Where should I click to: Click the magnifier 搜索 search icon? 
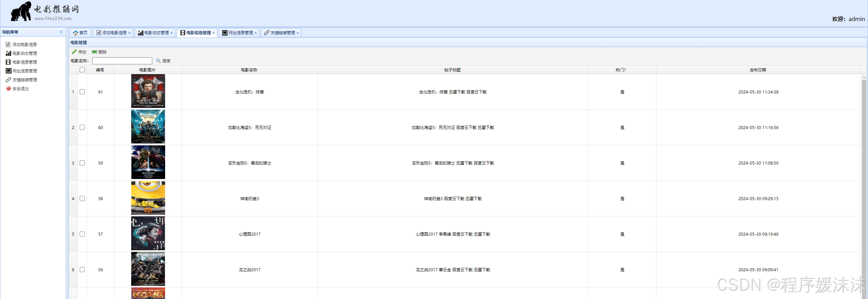[x=158, y=61]
